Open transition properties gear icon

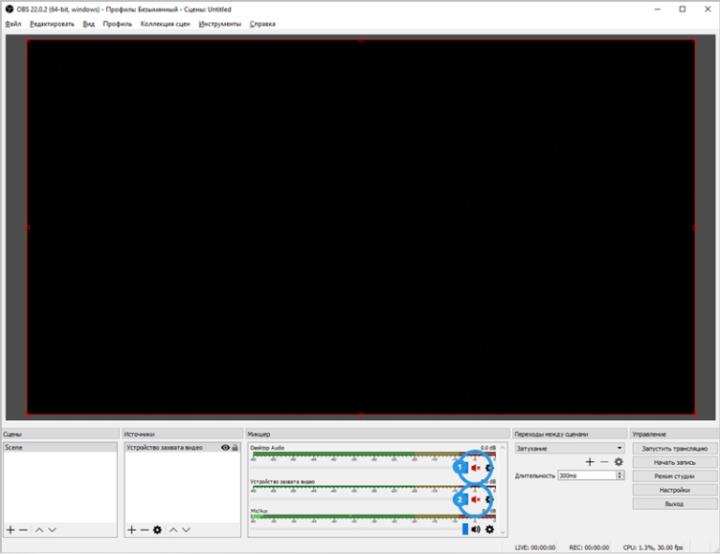click(x=619, y=462)
